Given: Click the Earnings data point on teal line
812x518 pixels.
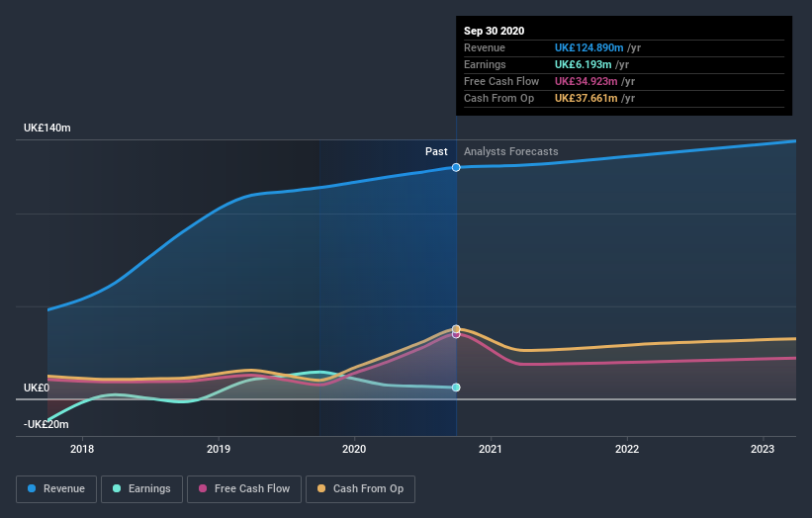Looking at the screenshot, I should click(456, 388).
